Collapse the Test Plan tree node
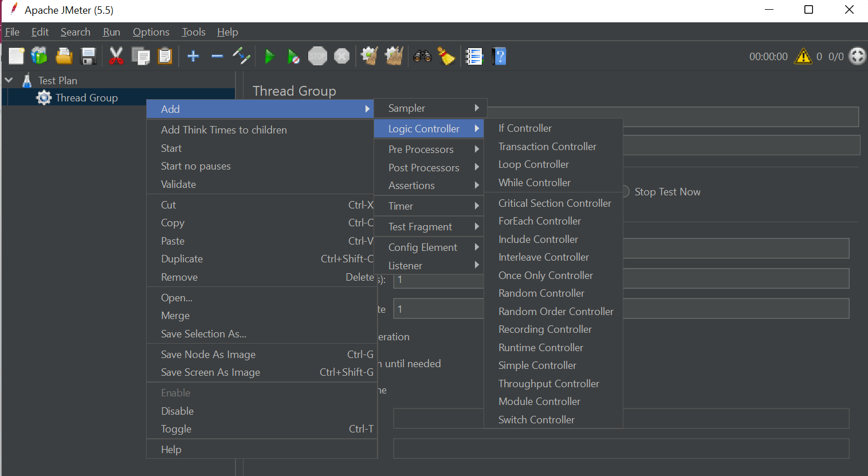This screenshot has height=476, width=868. tap(9, 80)
